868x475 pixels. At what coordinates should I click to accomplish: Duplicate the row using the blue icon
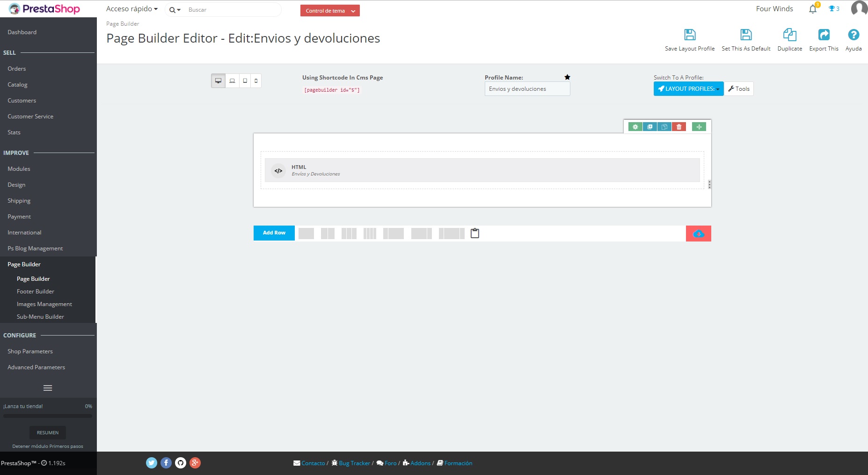(x=649, y=127)
